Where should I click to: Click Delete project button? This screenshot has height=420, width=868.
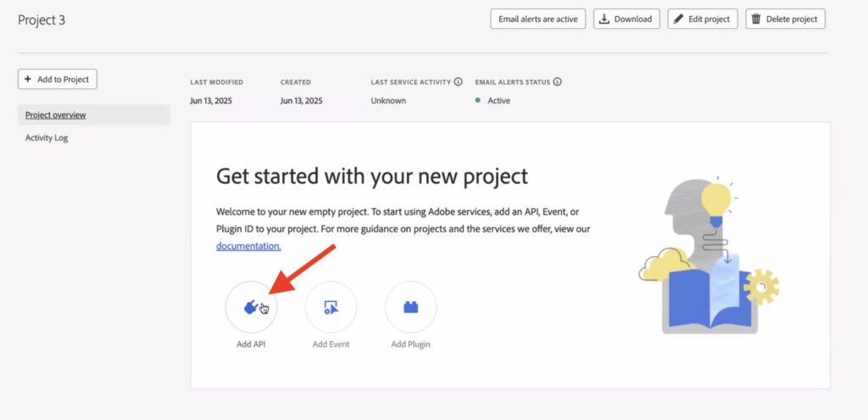[786, 19]
